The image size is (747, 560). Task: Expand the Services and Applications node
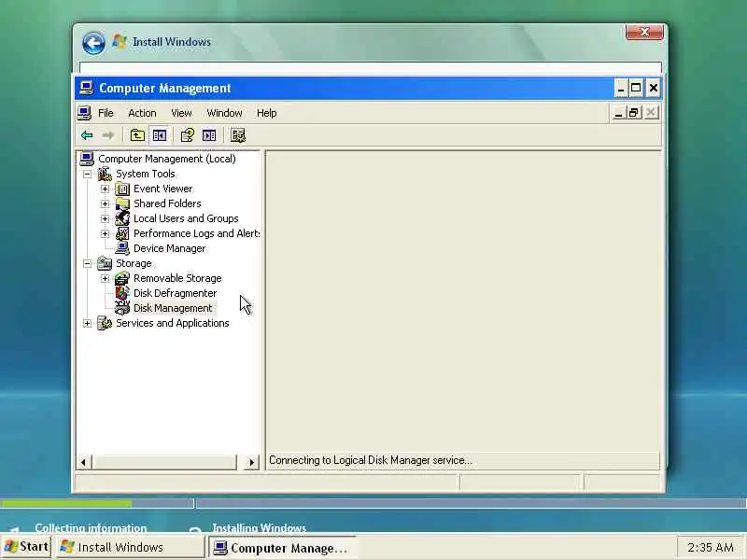[87, 323]
